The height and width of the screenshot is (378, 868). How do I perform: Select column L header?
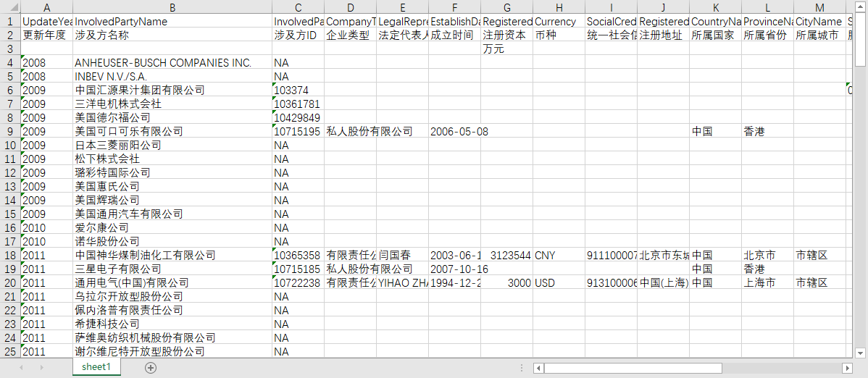tap(768, 7)
